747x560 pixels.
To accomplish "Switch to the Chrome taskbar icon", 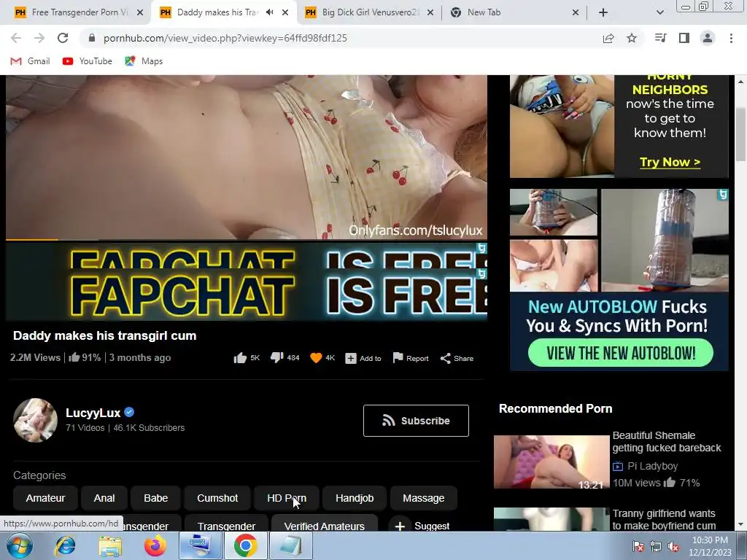I will point(245,546).
